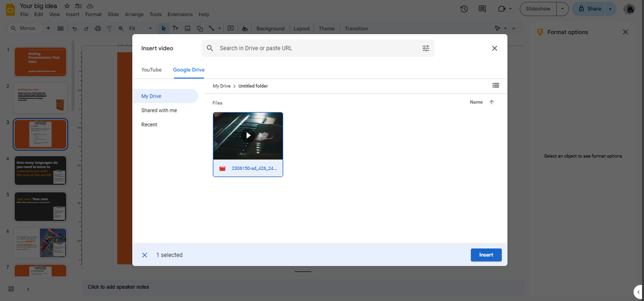Open the comments history icon
644x301 pixels.
[482, 9]
